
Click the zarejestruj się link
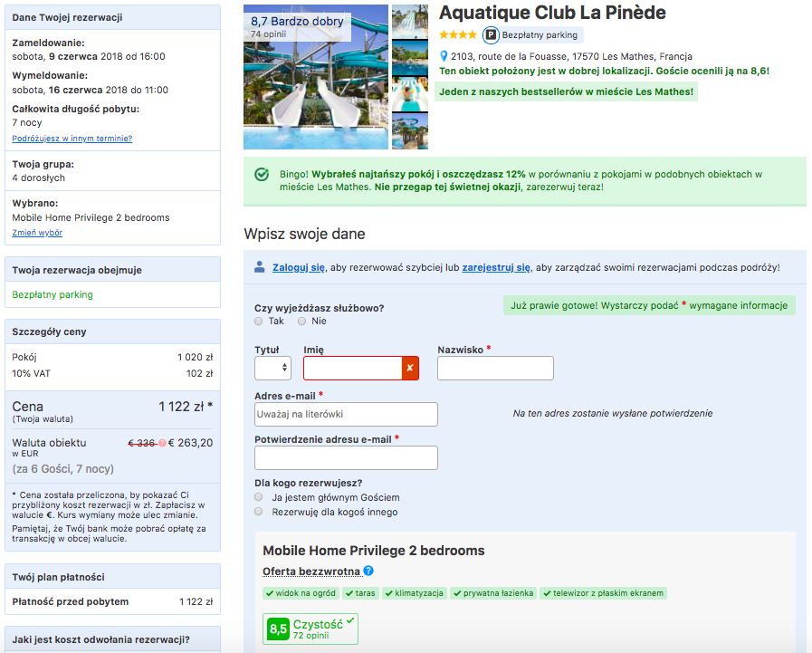496,267
